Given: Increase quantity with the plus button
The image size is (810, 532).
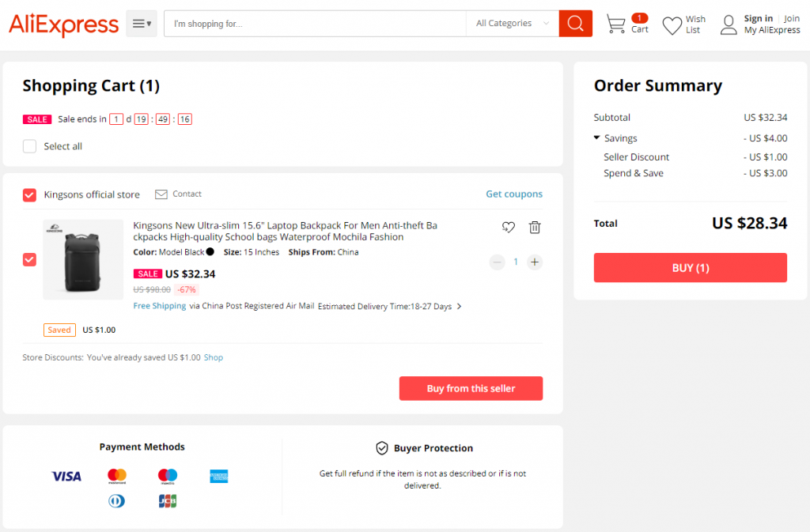Looking at the screenshot, I should (x=535, y=262).
